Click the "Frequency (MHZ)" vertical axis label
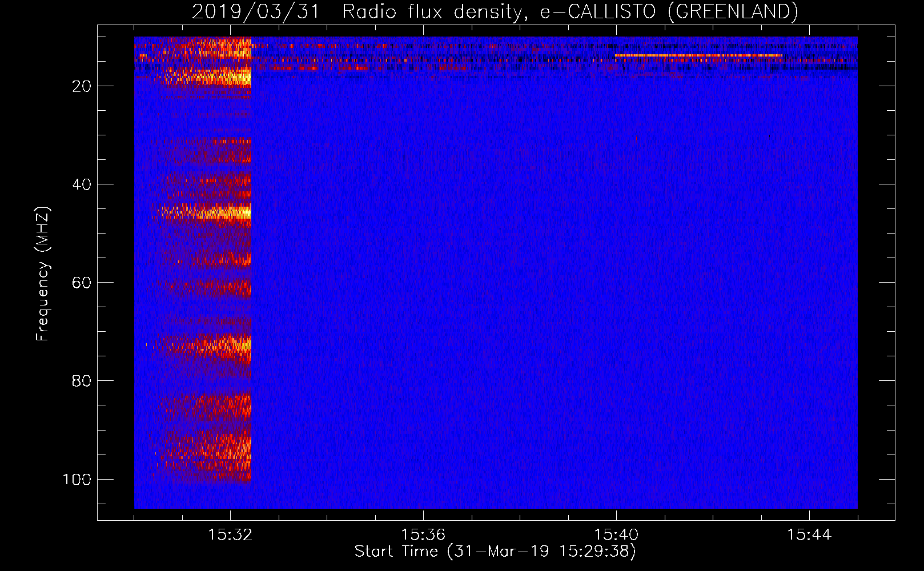 click(43, 274)
